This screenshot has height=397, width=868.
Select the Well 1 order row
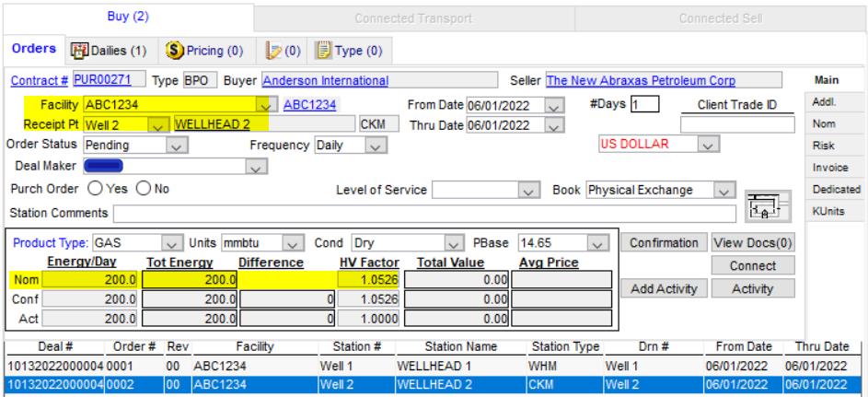433,366
